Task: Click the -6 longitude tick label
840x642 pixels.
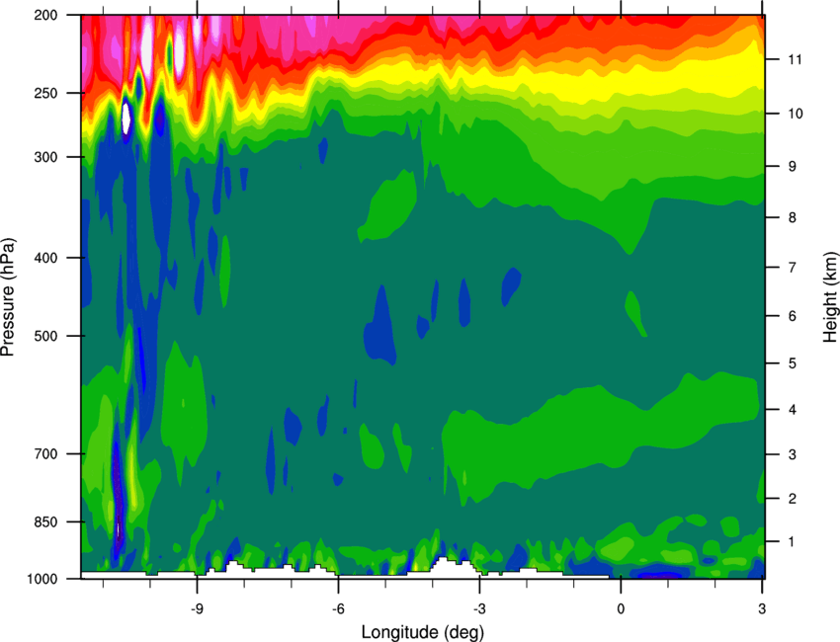Action: click(338, 608)
